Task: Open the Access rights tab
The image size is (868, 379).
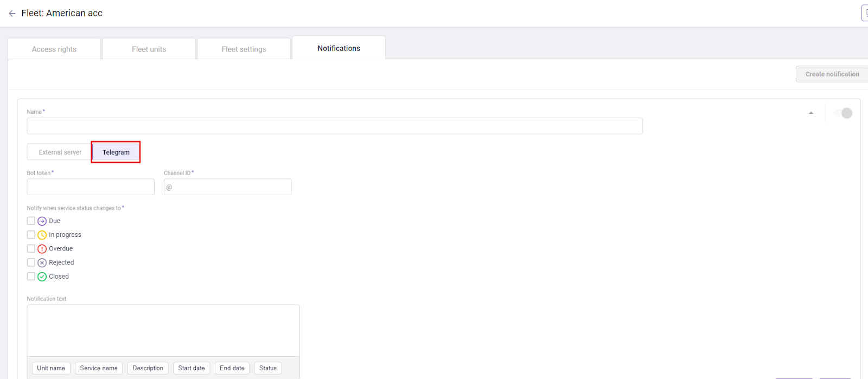Action: pos(54,49)
